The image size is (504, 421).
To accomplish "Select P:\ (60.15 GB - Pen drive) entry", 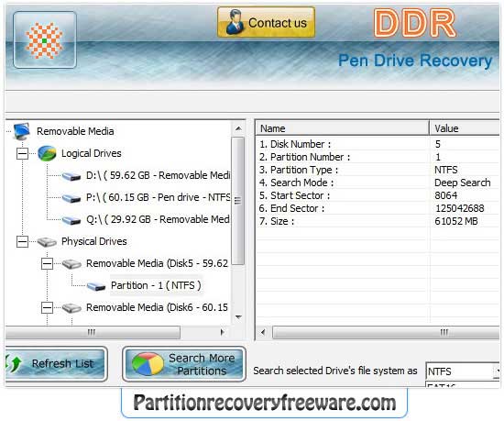I will click(158, 197).
